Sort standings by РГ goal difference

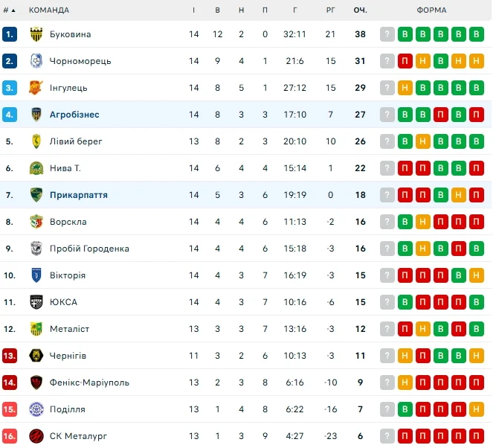[331, 10]
